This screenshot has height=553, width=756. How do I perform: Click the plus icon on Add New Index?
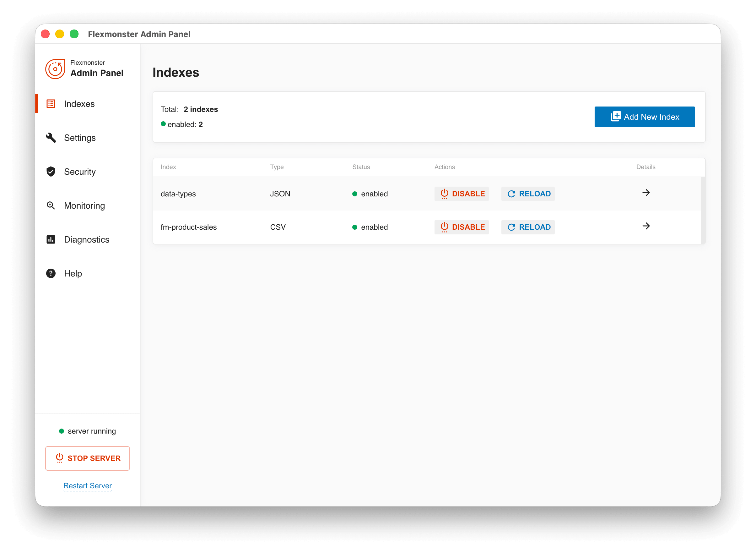tap(616, 117)
